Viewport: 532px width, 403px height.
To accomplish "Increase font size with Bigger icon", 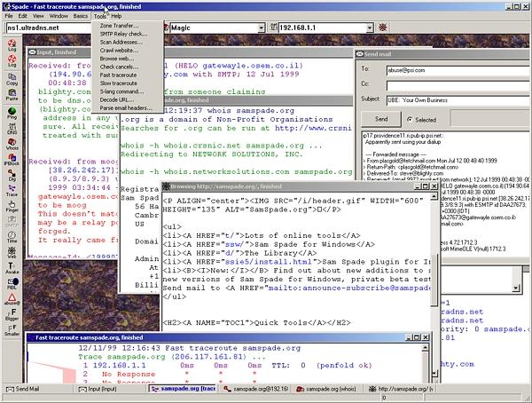I will [x=12, y=314].
